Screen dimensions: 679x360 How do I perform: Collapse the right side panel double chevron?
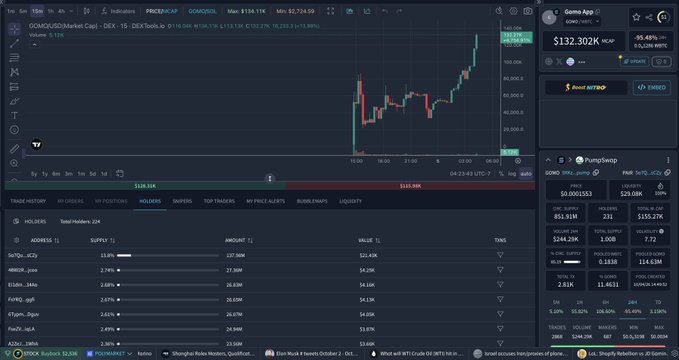(x=539, y=2)
